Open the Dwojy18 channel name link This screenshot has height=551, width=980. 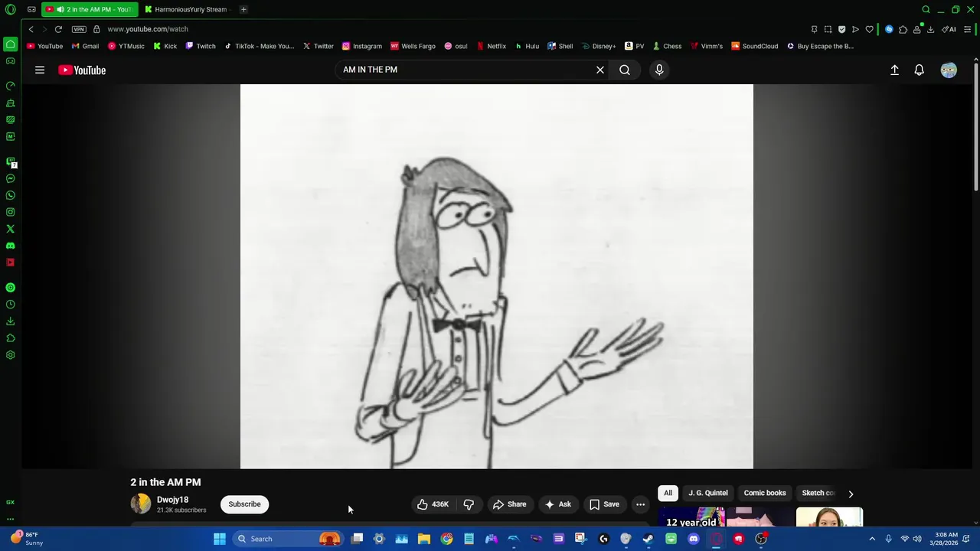[172, 500]
